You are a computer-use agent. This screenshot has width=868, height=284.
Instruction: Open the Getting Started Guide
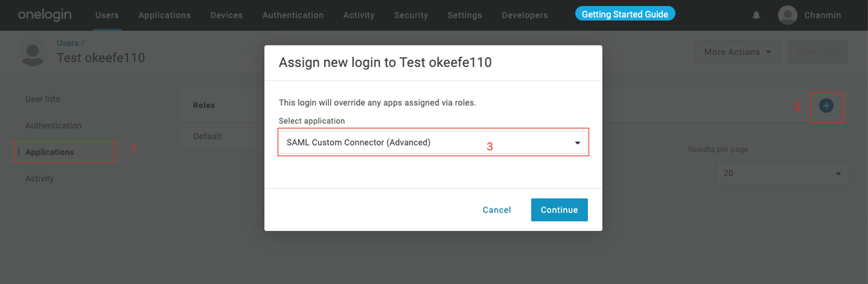(x=625, y=14)
